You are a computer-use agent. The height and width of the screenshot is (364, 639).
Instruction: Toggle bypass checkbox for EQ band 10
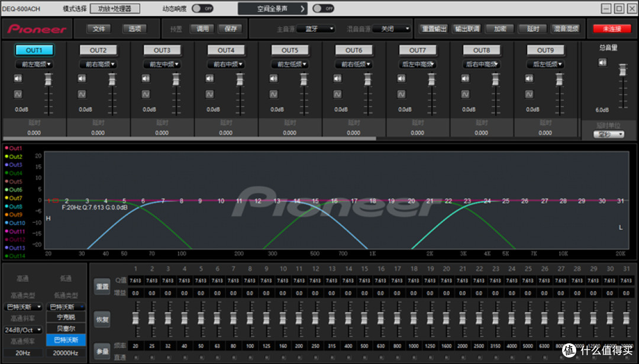283,357
